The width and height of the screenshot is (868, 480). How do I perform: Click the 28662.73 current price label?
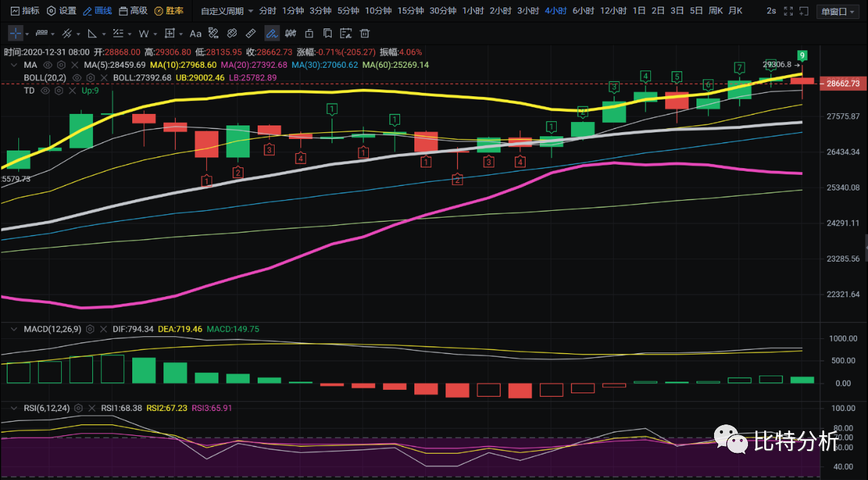pyautogui.click(x=843, y=83)
